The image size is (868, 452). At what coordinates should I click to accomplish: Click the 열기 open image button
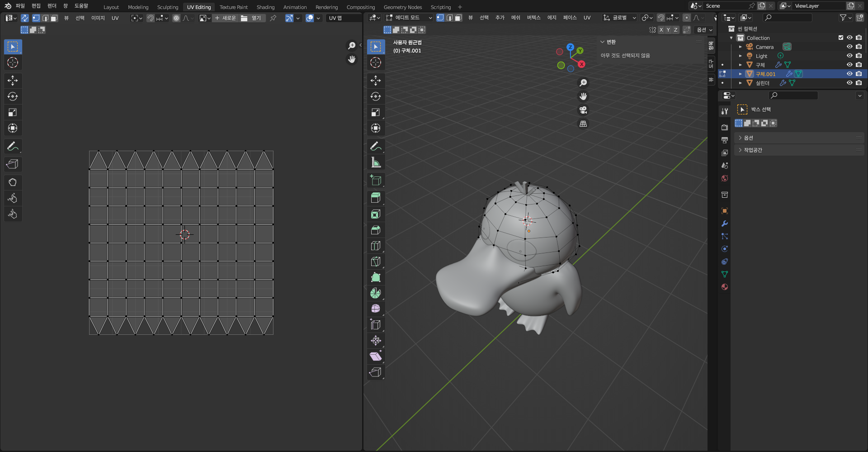point(252,18)
